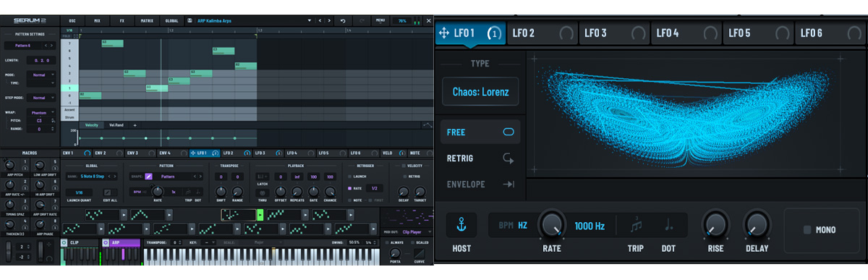Viewport: 868px width, 280px height.
Task: Click the Serum 2 logo
Action: [30, 20]
